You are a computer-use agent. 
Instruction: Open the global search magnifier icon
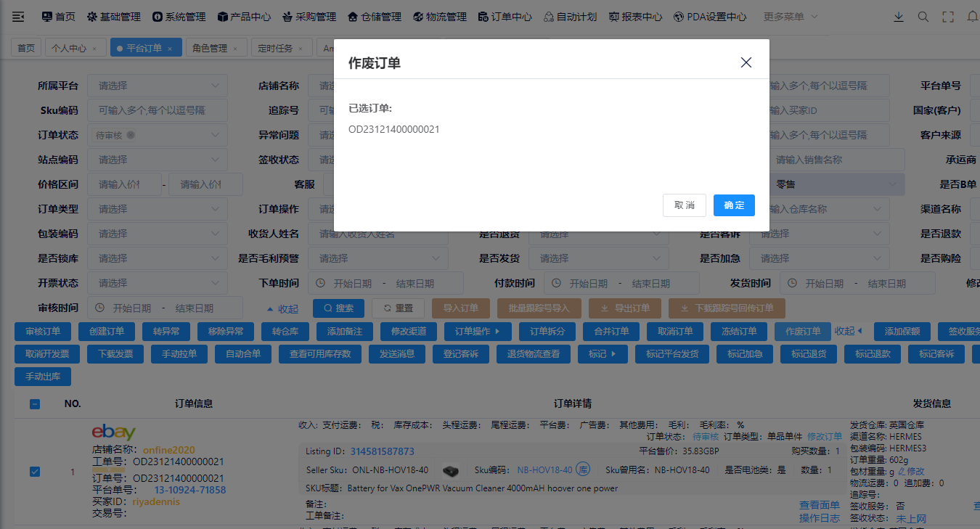(x=923, y=16)
